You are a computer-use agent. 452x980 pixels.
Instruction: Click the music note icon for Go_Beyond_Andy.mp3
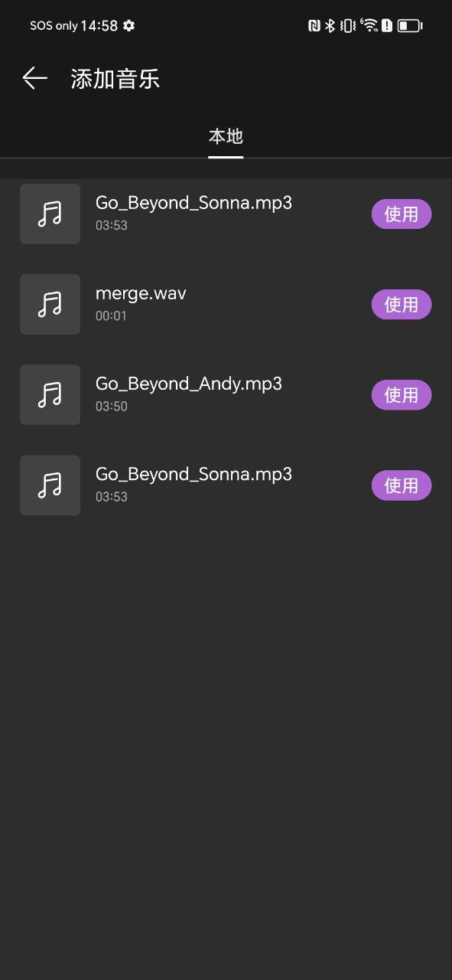coord(50,394)
